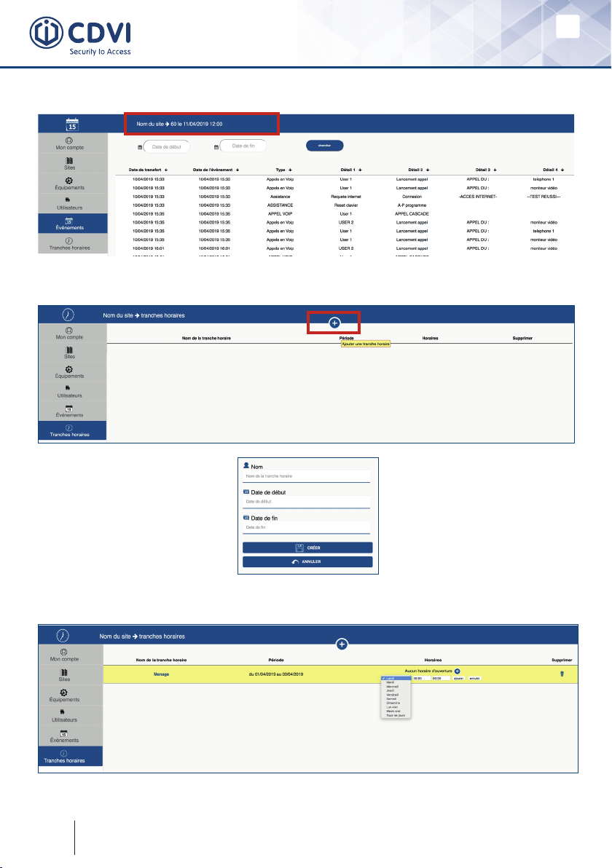Click the blue chercher search button
612x868 pixels.
point(324,146)
